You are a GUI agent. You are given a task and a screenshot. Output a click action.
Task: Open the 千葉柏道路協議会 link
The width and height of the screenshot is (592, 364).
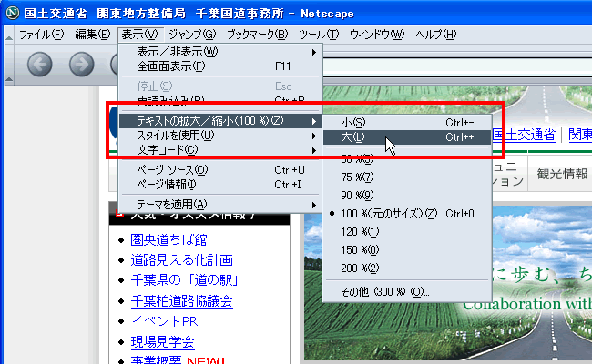tap(181, 301)
